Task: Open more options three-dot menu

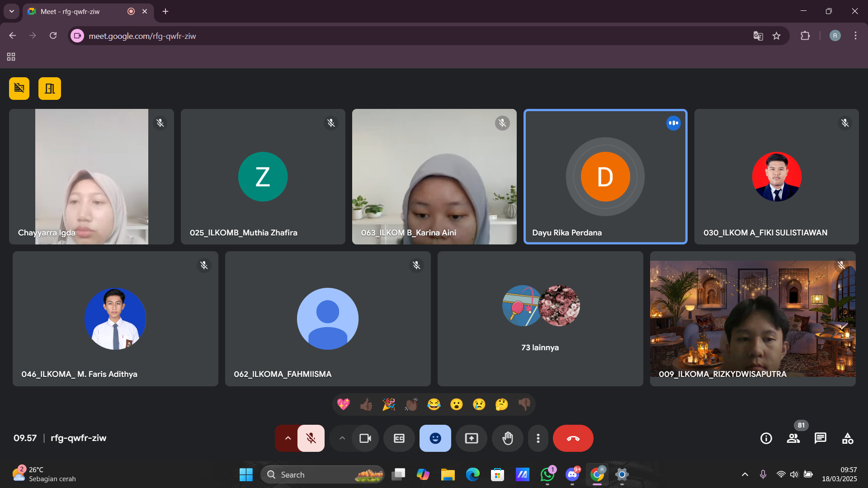Action: click(538, 438)
